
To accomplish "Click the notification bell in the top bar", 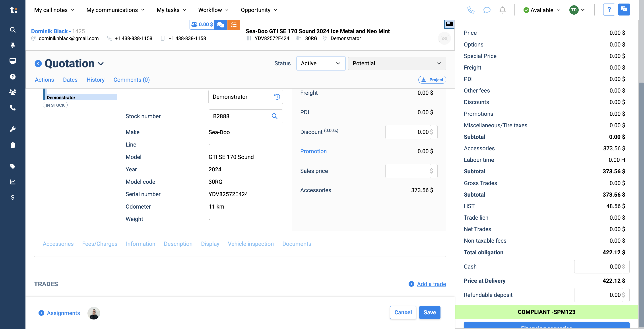I will coord(503,10).
